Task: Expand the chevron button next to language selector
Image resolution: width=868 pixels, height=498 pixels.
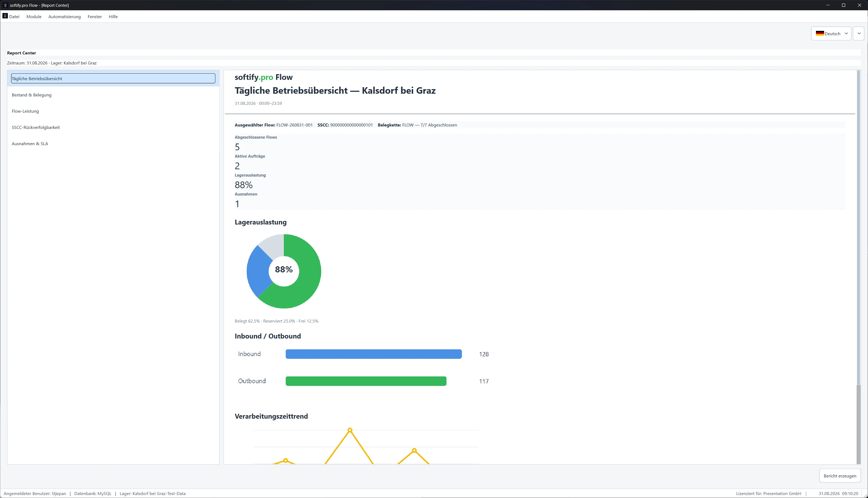Action: [x=859, y=34]
